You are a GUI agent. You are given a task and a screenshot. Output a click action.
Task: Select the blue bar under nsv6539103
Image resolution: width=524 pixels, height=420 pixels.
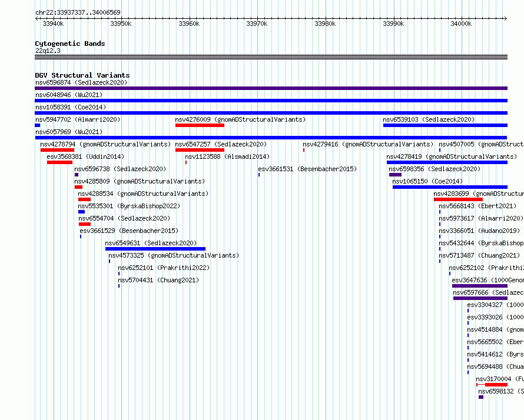coord(446,125)
